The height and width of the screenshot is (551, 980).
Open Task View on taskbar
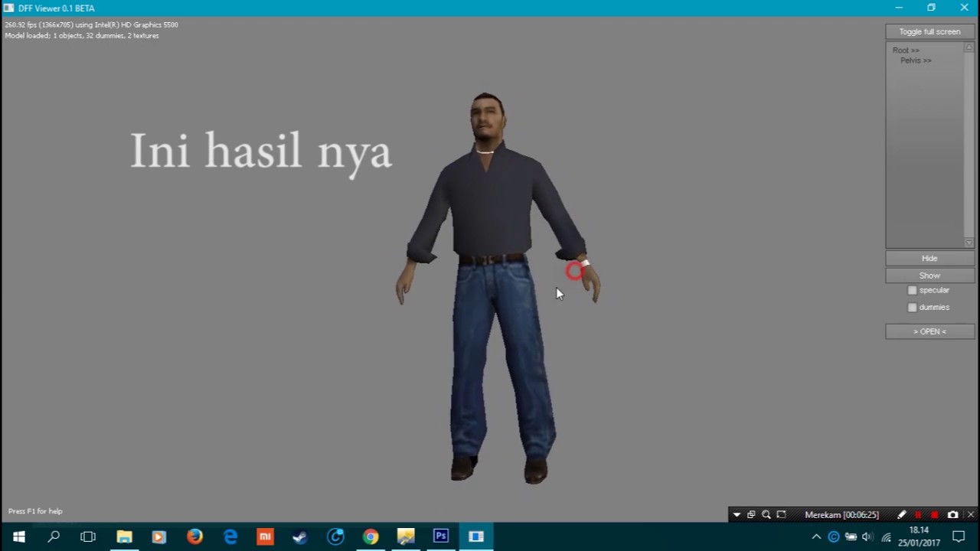[88, 536]
